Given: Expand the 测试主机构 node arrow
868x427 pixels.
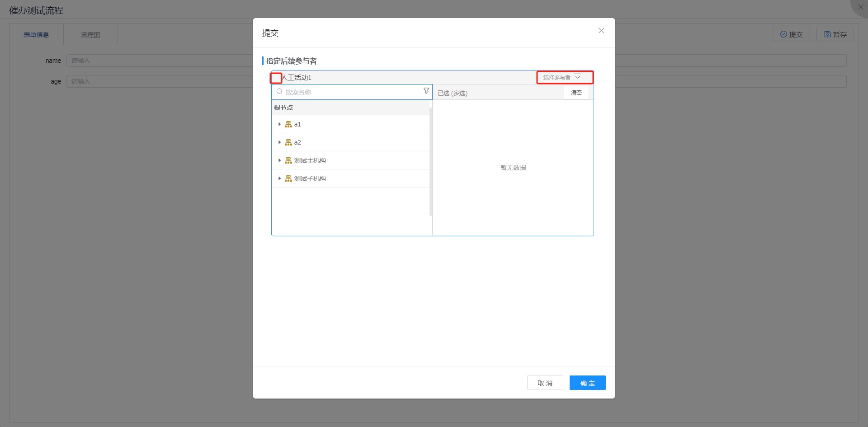Looking at the screenshot, I should 279,160.
